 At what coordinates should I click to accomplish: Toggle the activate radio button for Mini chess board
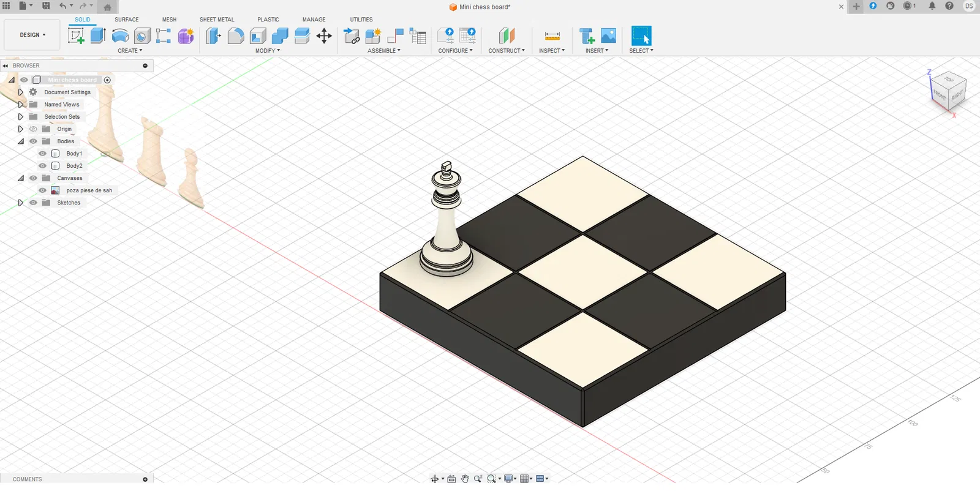(x=107, y=80)
